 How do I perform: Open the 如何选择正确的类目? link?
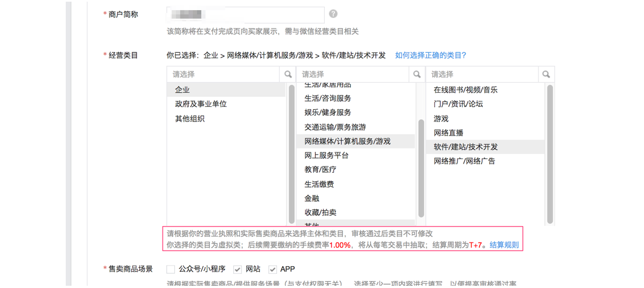(x=430, y=55)
